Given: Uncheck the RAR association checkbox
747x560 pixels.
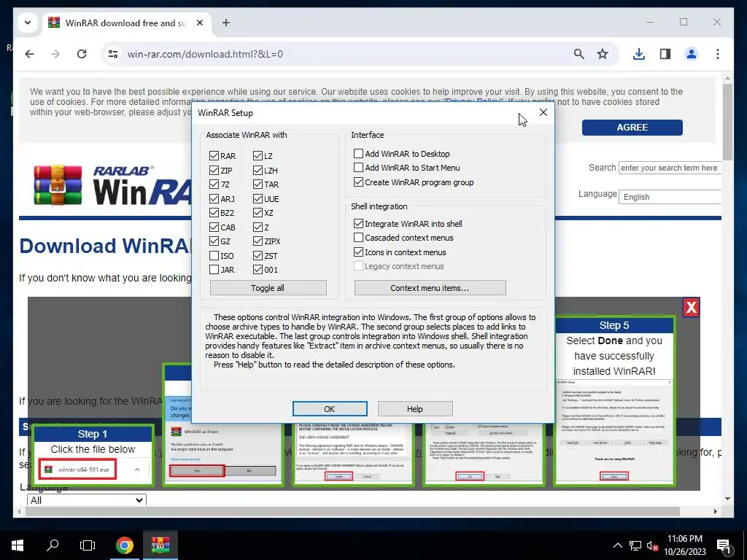Looking at the screenshot, I should click(x=214, y=156).
